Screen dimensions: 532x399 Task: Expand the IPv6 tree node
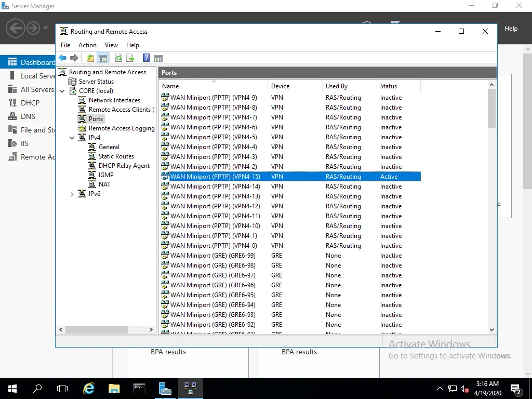point(72,194)
